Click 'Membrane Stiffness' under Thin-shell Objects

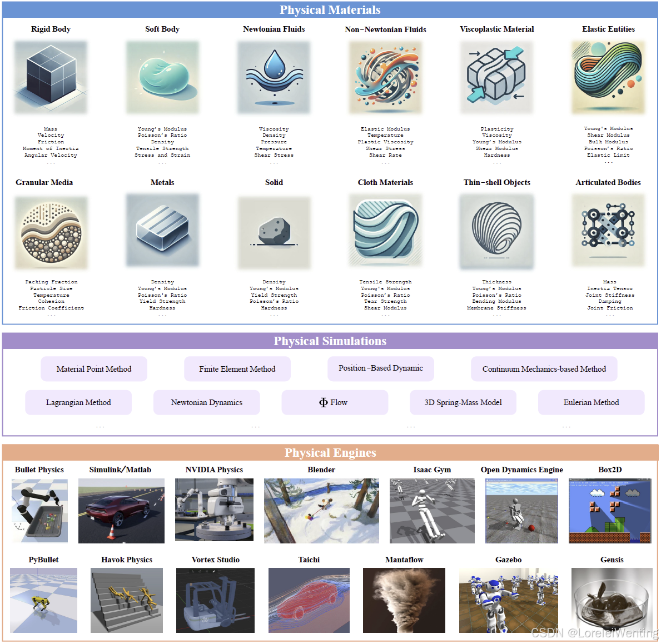click(496, 308)
